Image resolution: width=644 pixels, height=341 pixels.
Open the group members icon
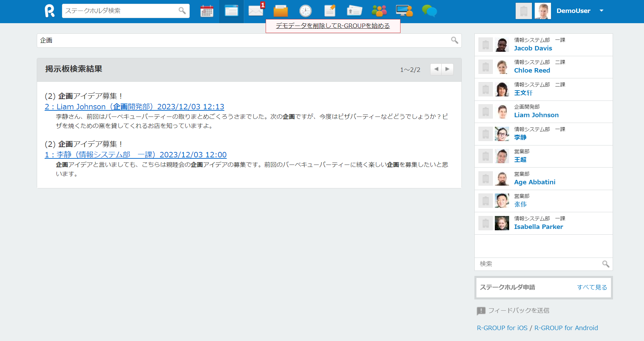[379, 11]
